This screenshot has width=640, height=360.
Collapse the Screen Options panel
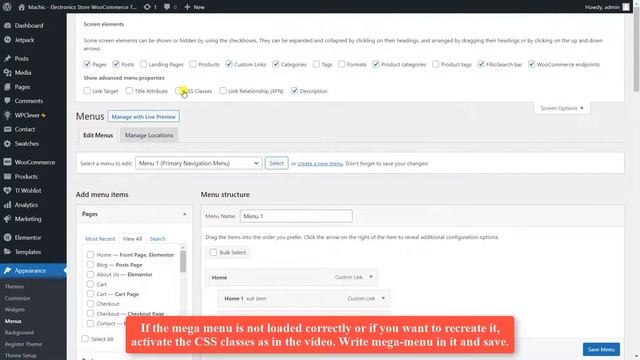(x=562, y=108)
